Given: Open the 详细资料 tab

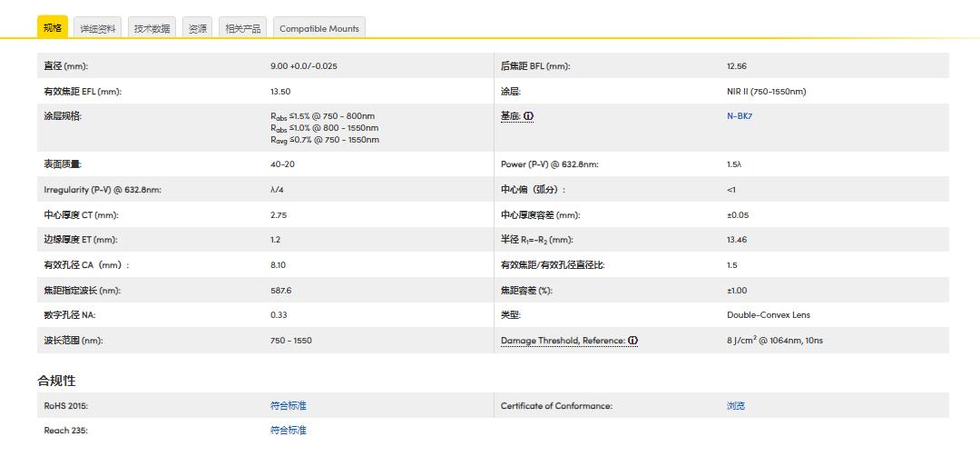Looking at the screenshot, I should click(98, 29).
